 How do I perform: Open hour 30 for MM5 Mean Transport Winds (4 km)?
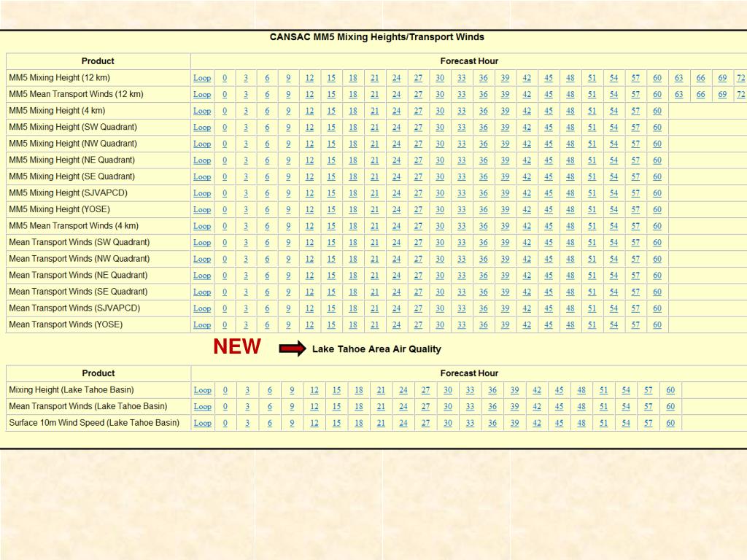[440, 226]
